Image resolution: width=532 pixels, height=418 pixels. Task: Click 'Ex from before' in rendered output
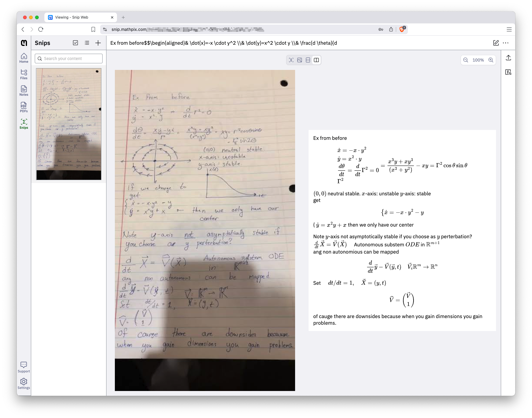click(x=330, y=138)
